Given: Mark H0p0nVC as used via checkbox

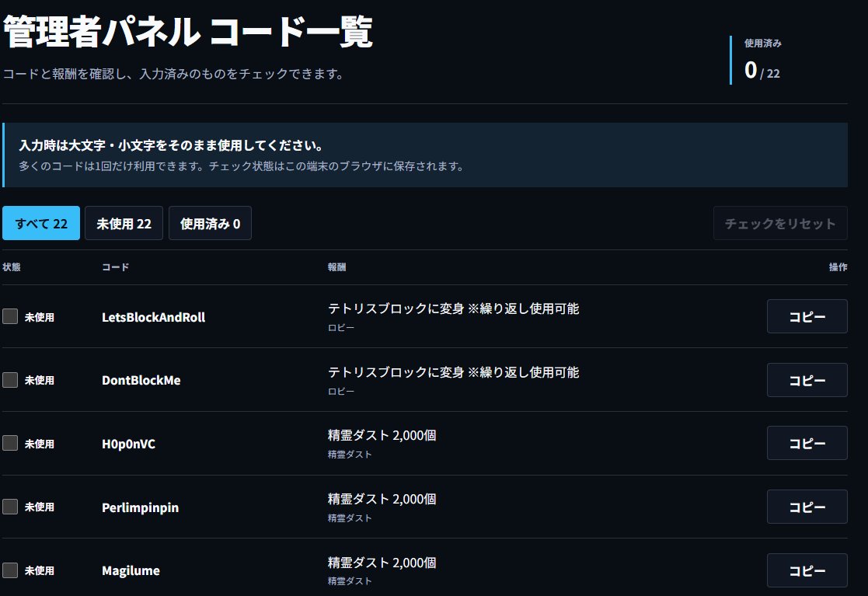Looking at the screenshot, I should coord(10,443).
